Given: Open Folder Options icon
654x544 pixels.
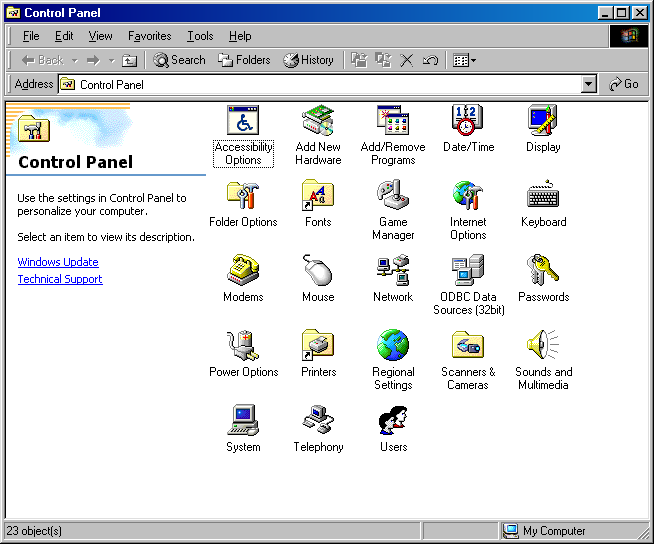Looking at the screenshot, I should point(243,195).
